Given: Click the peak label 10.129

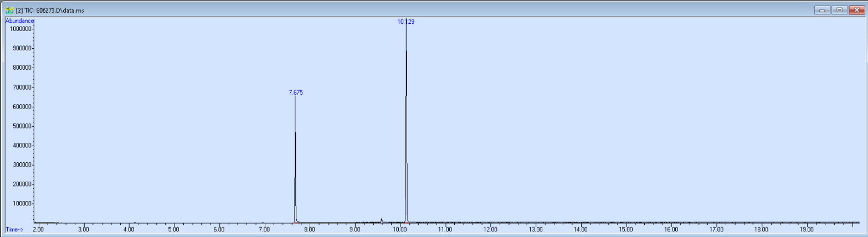Looking at the screenshot, I should click(x=406, y=22).
